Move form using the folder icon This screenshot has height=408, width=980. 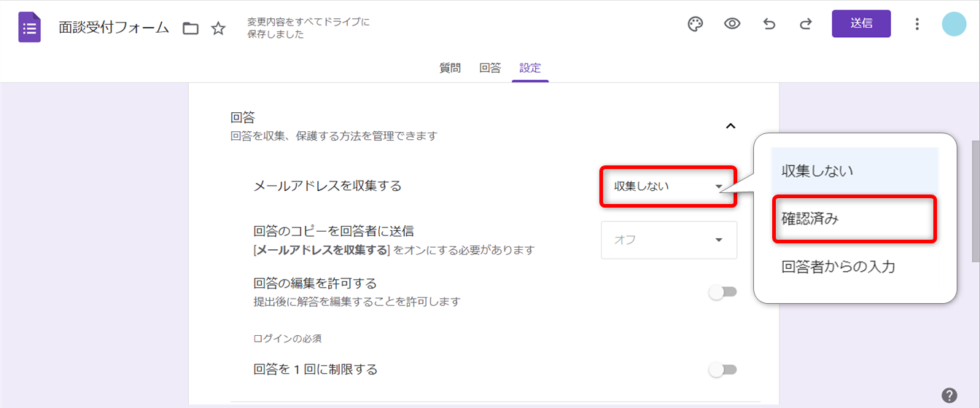(190, 28)
